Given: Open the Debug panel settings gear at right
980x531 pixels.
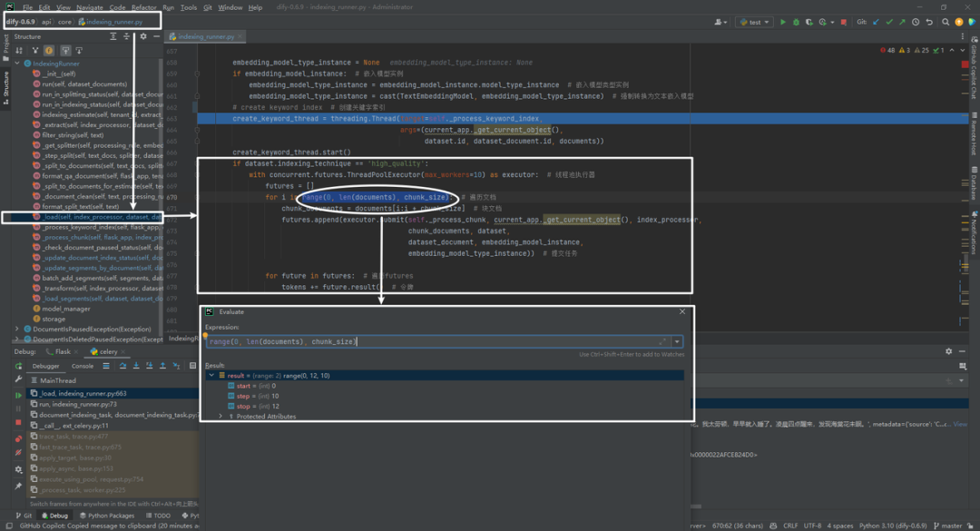Looking at the screenshot, I should coord(949,351).
